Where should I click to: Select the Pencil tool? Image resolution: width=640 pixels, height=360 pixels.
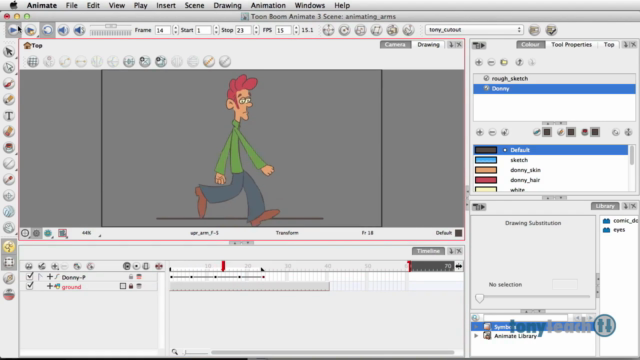(9, 100)
